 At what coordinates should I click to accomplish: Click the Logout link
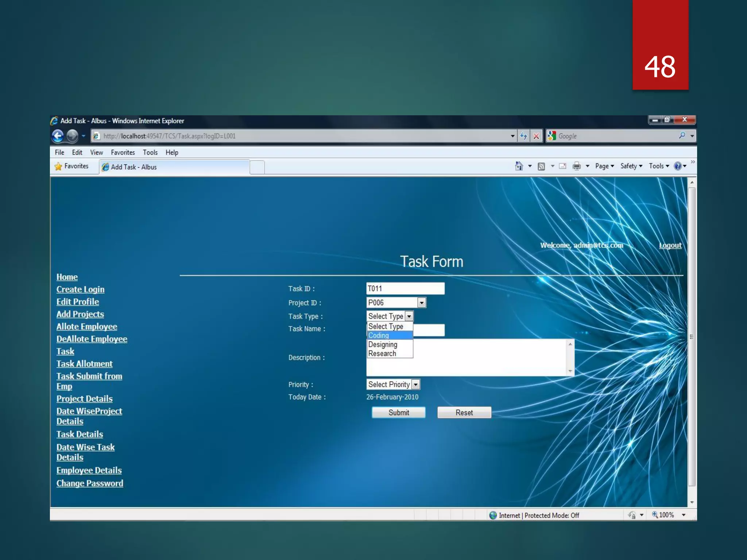670,245
